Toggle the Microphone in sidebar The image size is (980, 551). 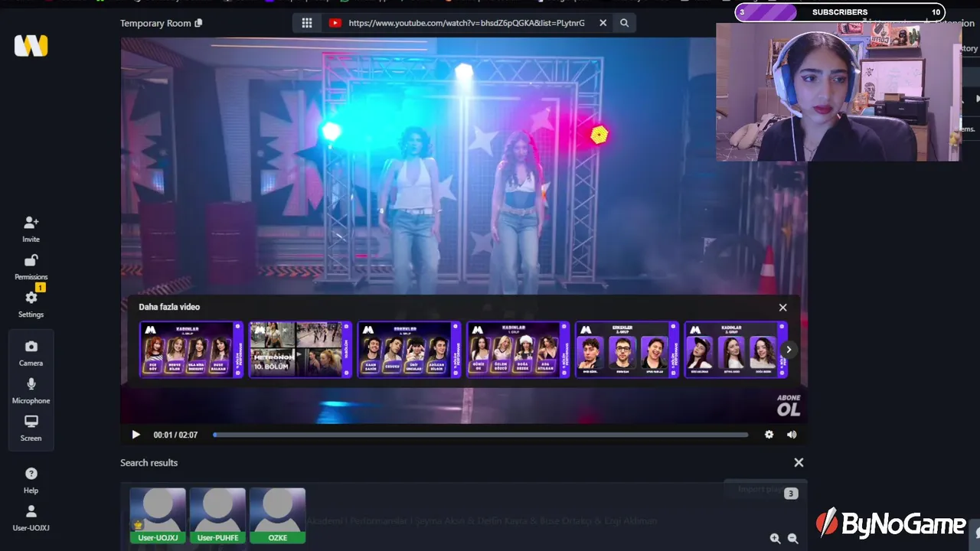click(x=31, y=390)
